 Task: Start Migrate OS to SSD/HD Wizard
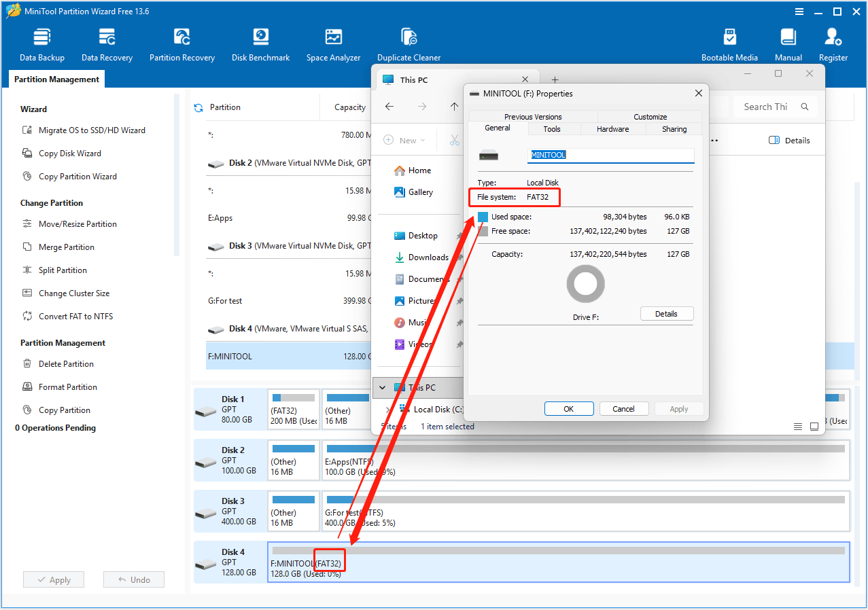[84, 130]
